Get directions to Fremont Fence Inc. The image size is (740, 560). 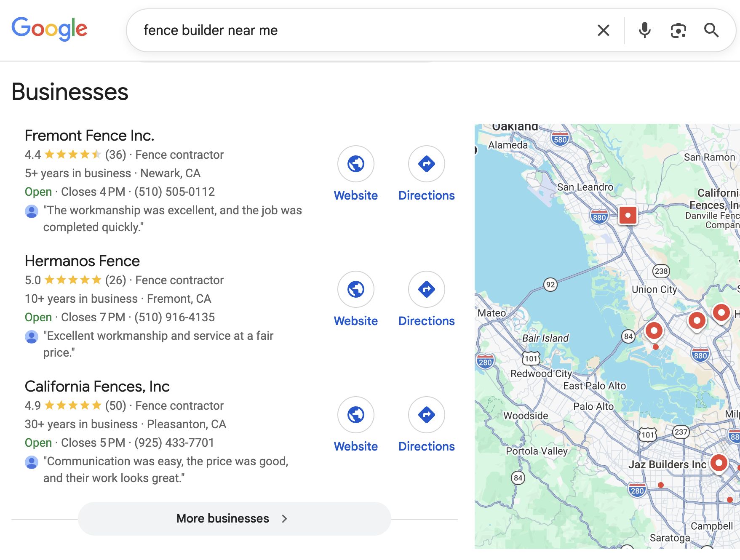(426, 164)
